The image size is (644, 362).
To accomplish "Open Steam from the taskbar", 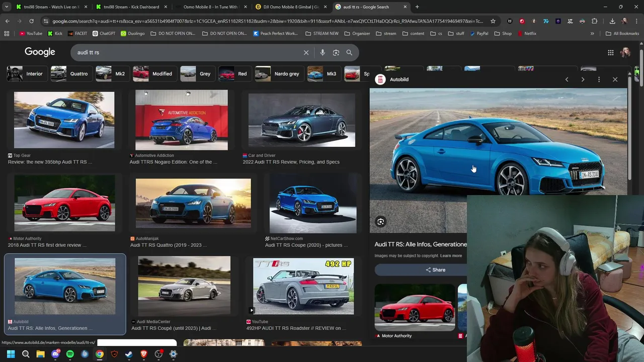I will tap(129, 354).
